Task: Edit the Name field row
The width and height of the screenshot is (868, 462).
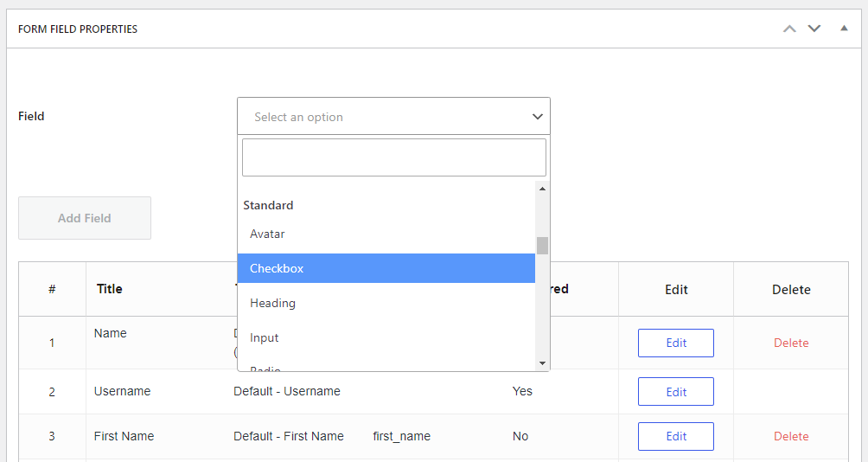Action: pos(675,343)
